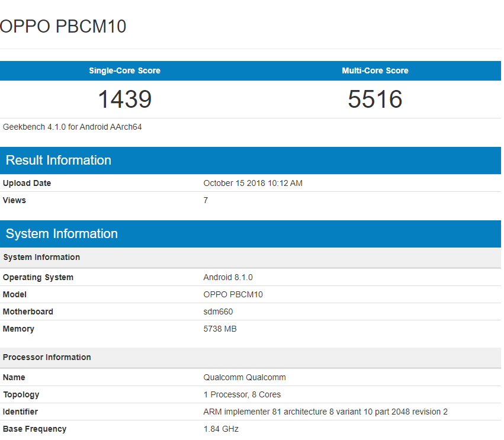The image size is (504, 440).
Task: Select the 1 Processor, 8 Cores value
Action: (x=242, y=394)
